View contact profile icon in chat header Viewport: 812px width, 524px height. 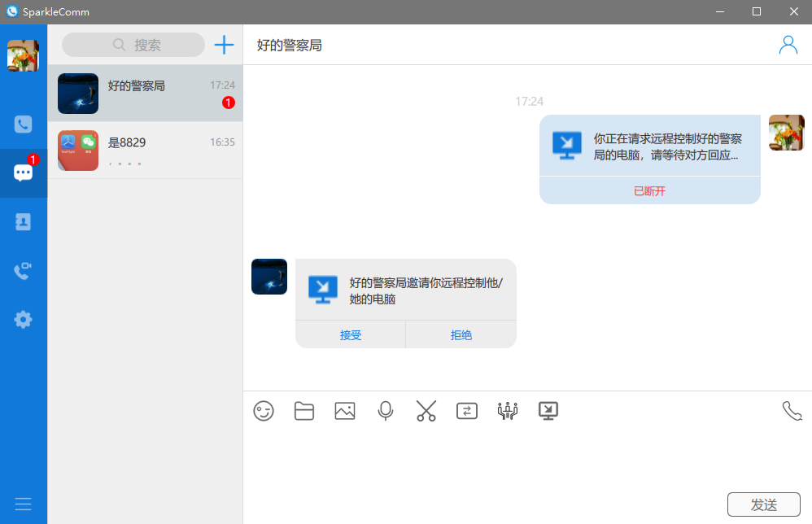(788, 45)
